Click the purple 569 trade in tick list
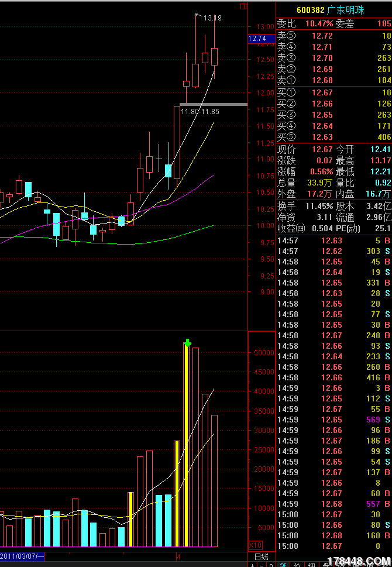This screenshot has width=392, height=567. (x=373, y=420)
